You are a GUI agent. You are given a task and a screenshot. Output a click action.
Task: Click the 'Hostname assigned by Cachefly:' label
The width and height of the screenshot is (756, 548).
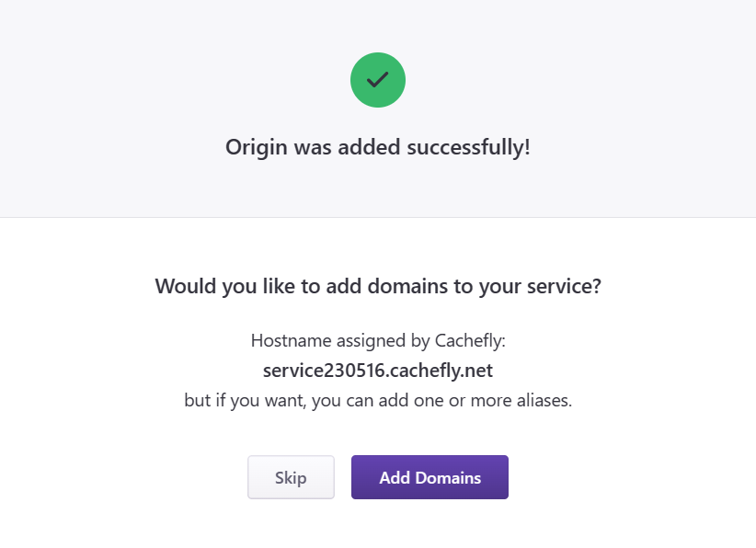tap(378, 341)
